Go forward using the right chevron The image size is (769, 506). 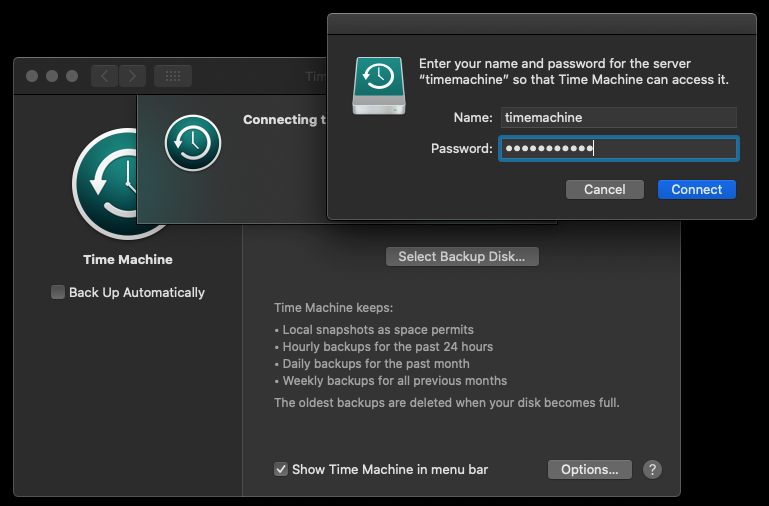tap(132, 76)
